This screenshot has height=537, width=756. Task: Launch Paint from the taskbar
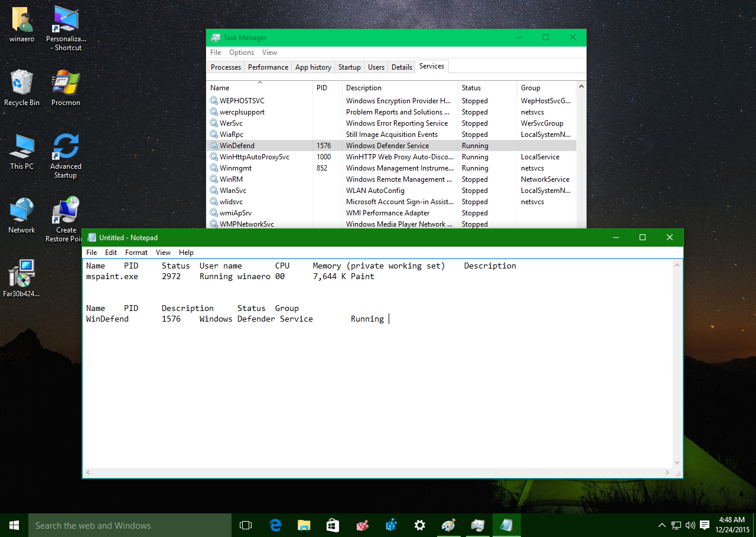(448, 525)
